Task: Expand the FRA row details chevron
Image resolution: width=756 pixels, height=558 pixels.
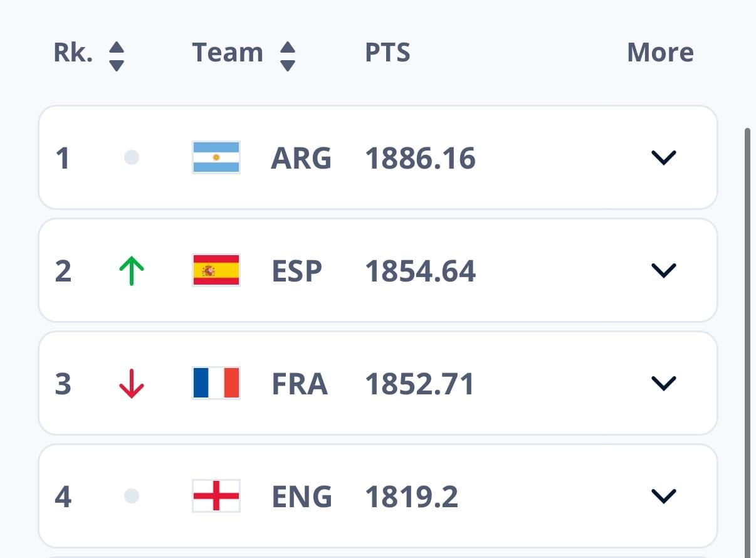Action: pyautogui.click(x=664, y=384)
